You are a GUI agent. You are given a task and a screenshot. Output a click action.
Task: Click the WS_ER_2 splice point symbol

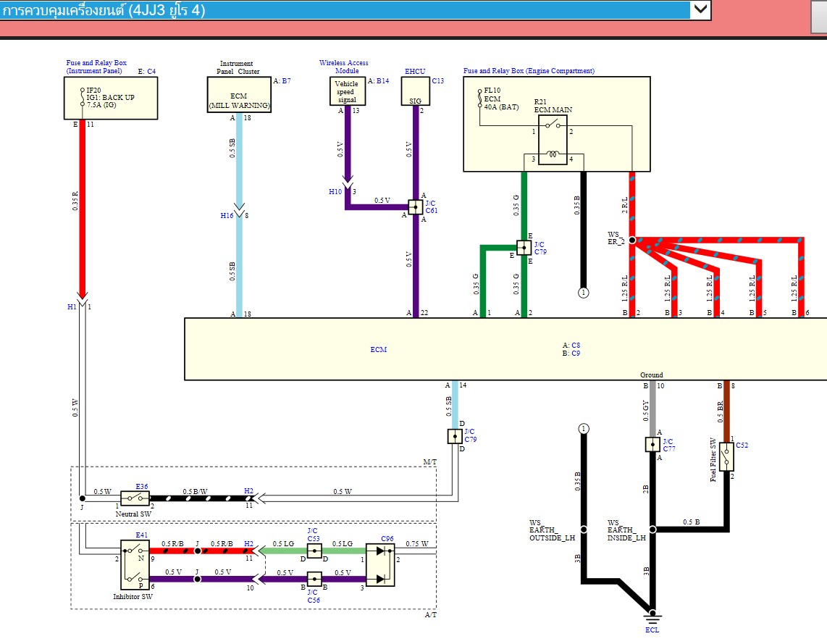click(631, 239)
